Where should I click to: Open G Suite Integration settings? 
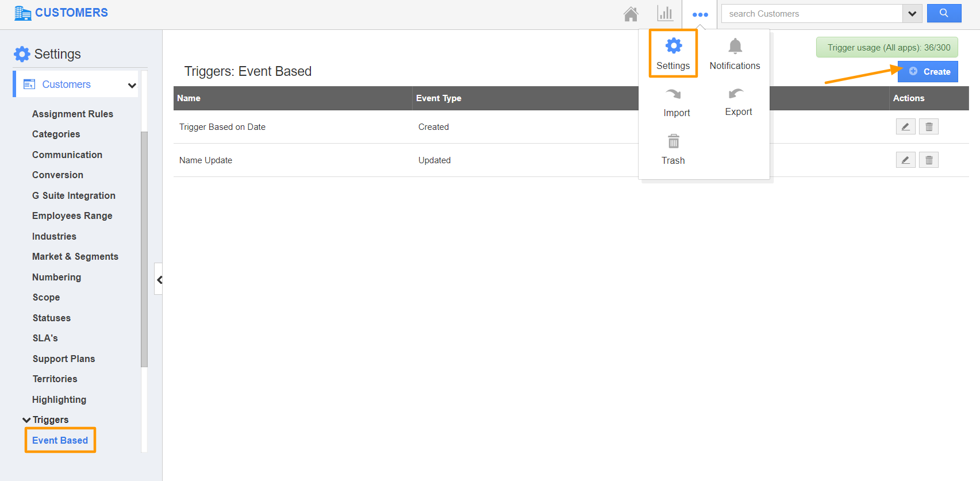(x=74, y=195)
